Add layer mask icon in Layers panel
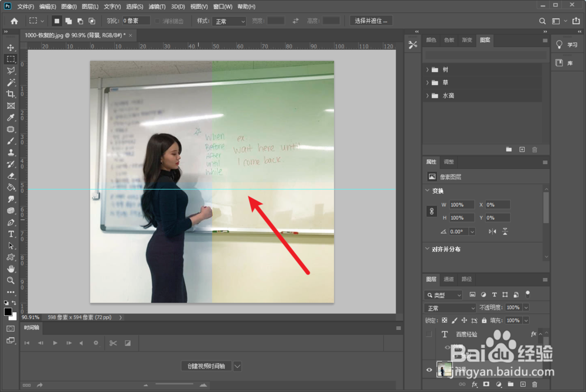 [x=486, y=384]
